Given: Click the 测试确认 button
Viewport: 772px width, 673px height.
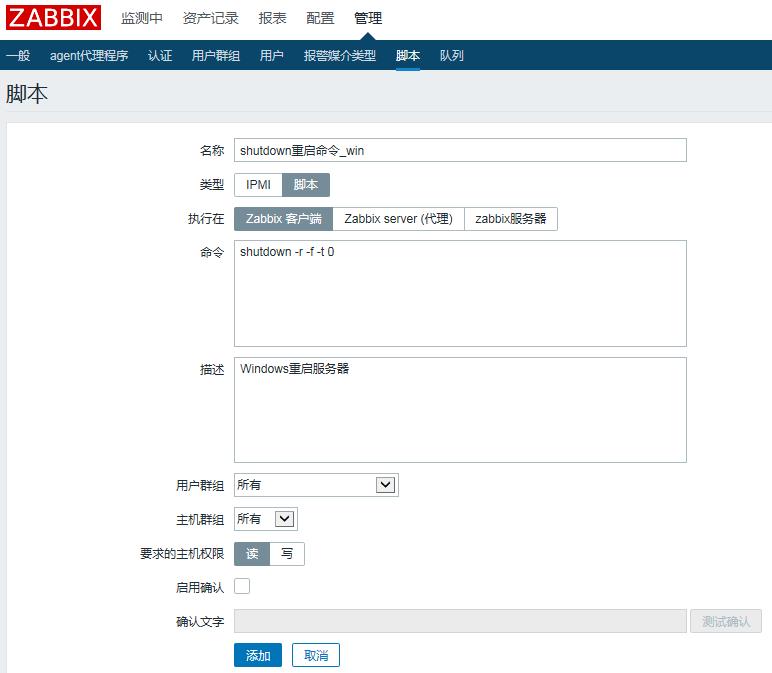Looking at the screenshot, I should point(726,621).
